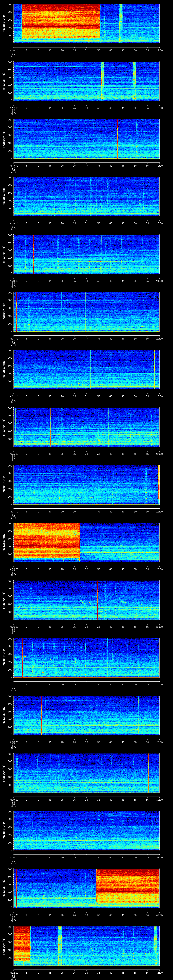
Task: Click red vertical line at 8s in 4:20:00 panel
Action: click(33, 254)
